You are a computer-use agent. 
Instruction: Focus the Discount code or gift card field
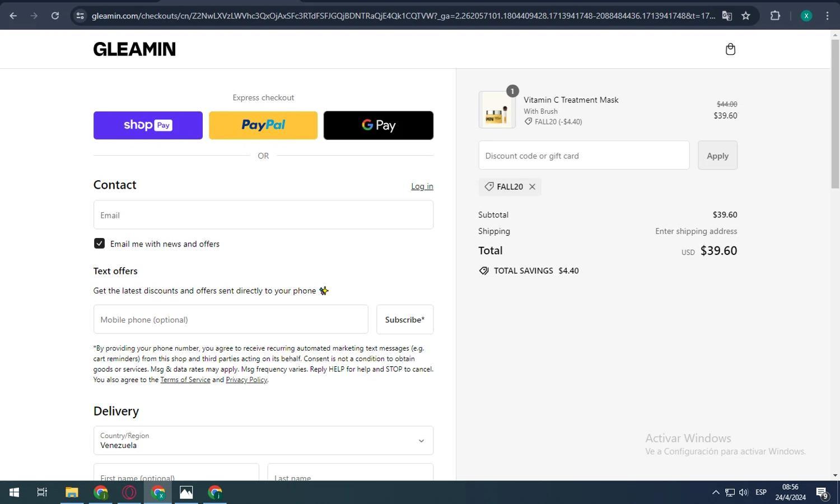click(584, 156)
